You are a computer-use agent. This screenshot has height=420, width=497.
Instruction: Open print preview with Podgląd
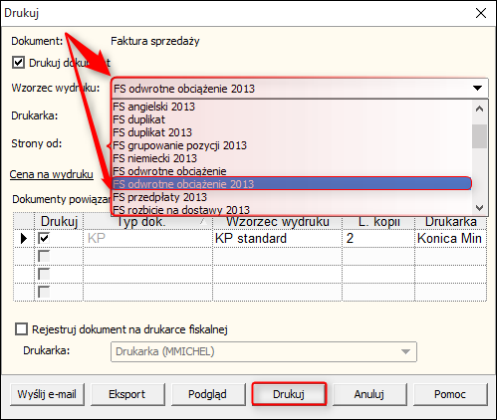(208, 394)
